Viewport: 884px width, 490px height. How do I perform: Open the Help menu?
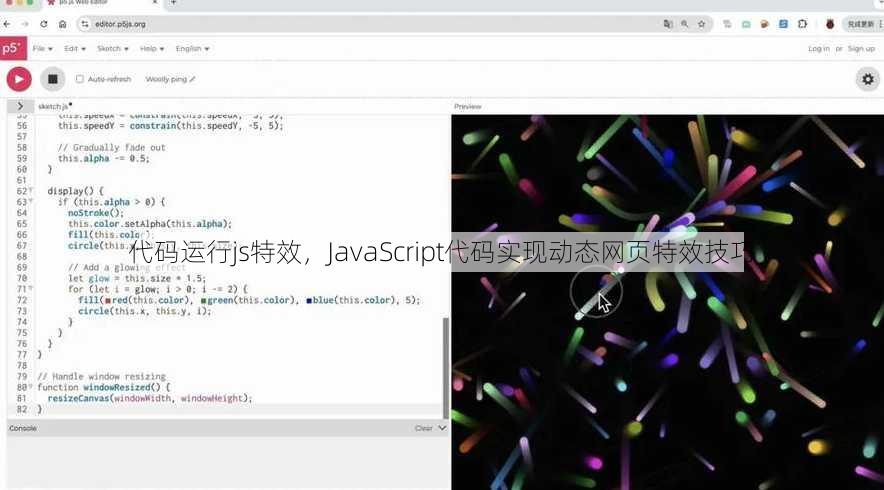(152, 49)
